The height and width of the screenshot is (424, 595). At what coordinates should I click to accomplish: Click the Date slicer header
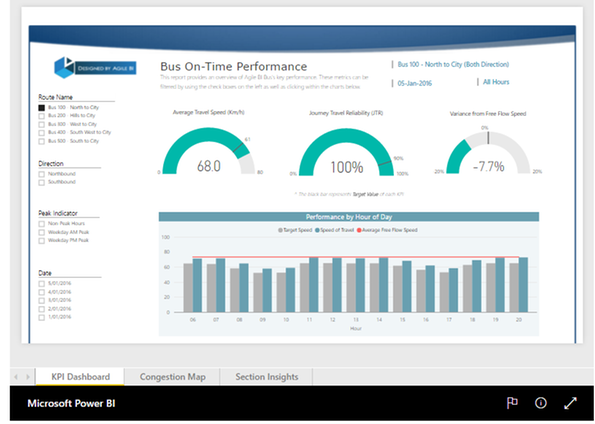coord(45,273)
